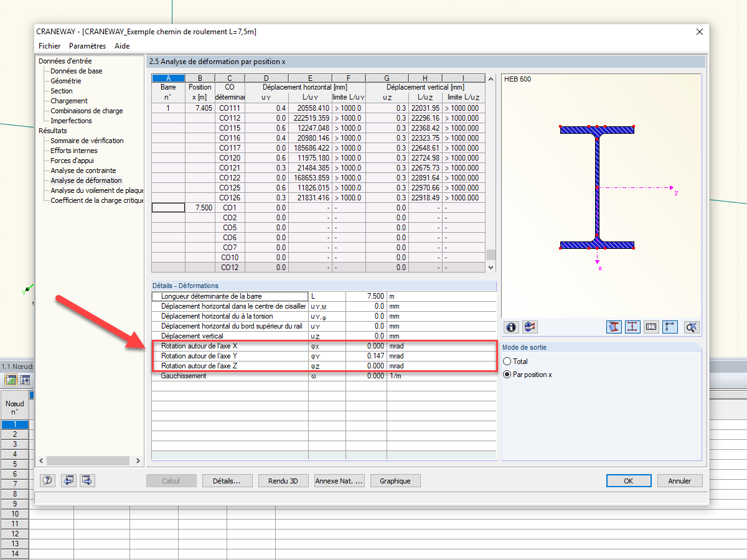Close the CRANEWAY dialog window

[x=700, y=32]
